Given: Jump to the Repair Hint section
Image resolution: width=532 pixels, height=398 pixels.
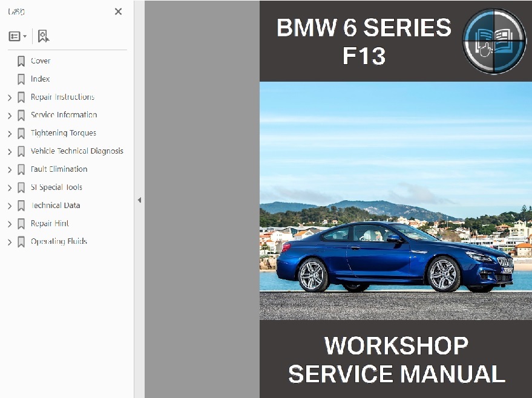Looking at the screenshot, I should pyautogui.click(x=50, y=223).
